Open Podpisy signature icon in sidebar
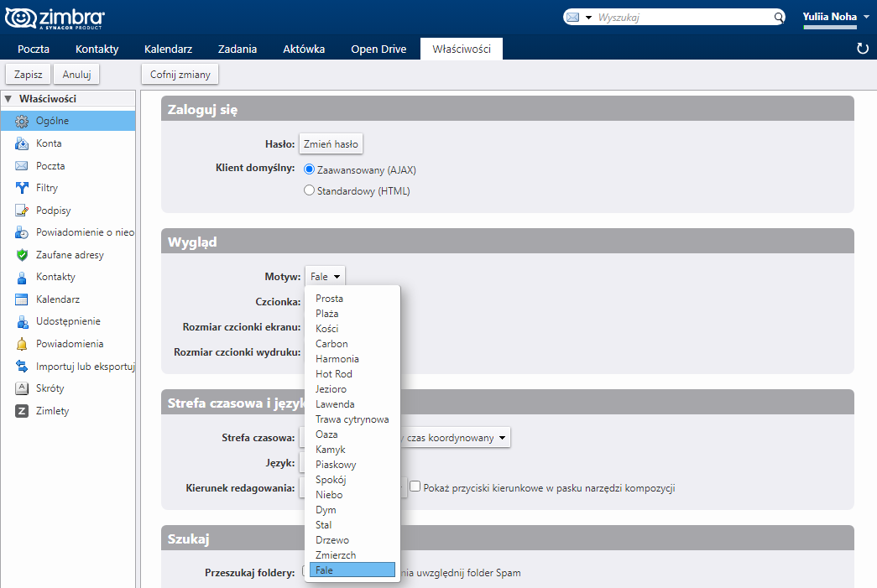Image resolution: width=877 pixels, height=588 pixels. pos(23,211)
